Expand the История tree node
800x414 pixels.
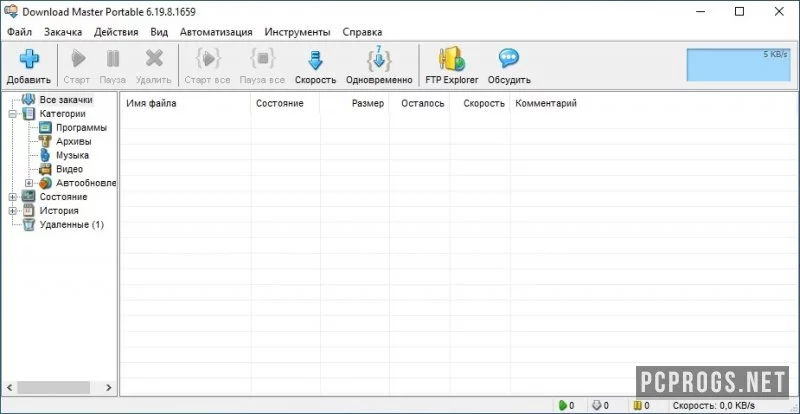12,210
